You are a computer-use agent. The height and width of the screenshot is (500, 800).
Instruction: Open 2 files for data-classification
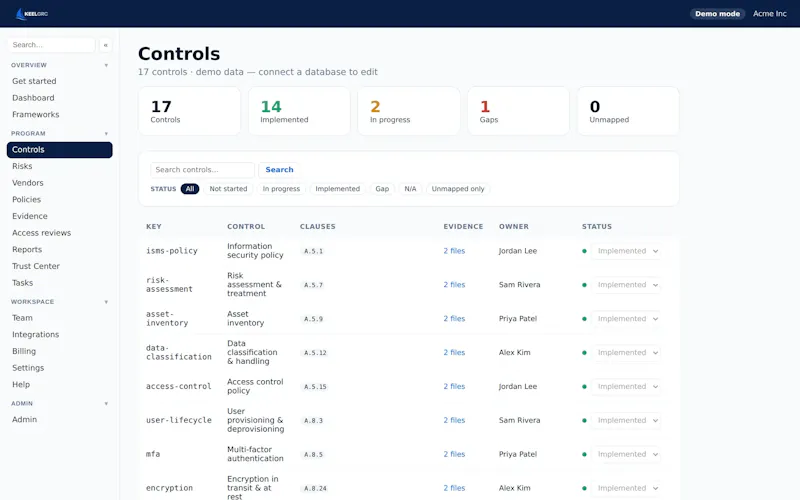click(454, 353)
